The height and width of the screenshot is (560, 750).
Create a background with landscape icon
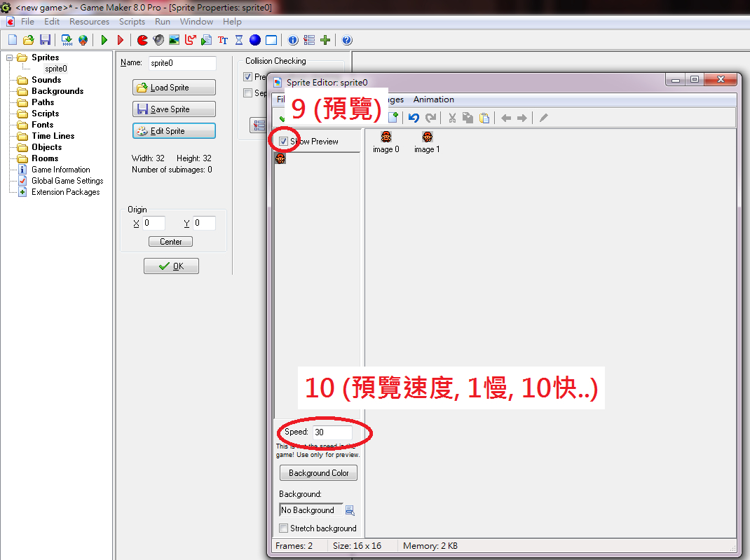pyautogui.click(x=175, y=40)
